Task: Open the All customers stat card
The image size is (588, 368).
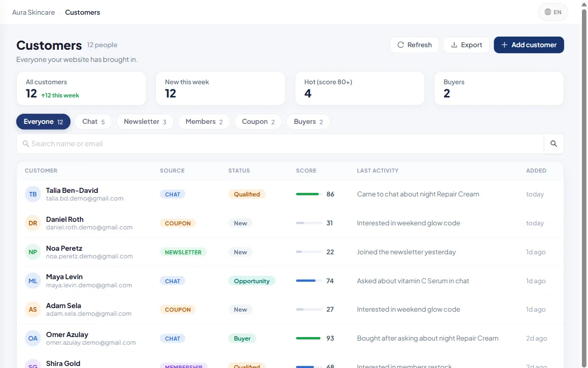Action: coord(82,88)
